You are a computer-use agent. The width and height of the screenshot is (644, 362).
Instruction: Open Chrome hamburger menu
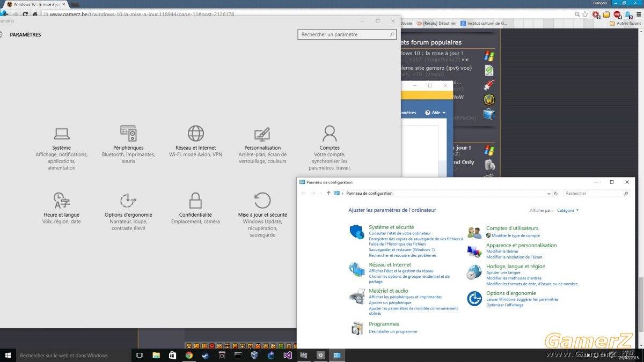(639, 14)
